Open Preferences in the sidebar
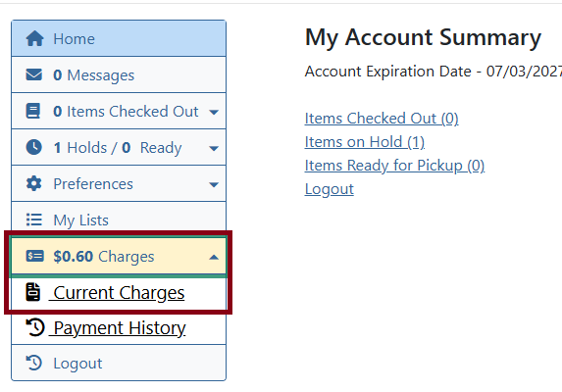 (x=119, y=183)
